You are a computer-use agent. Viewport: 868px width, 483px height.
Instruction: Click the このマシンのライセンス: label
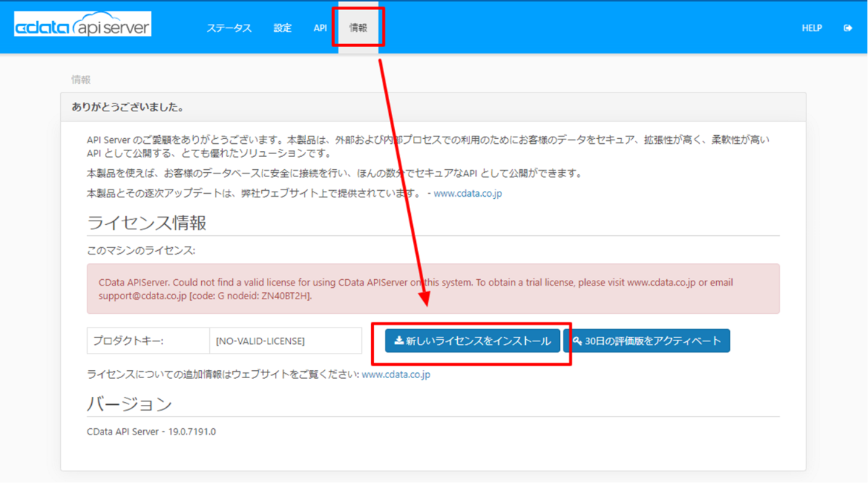pyautogui.click(x=141, y=251)
